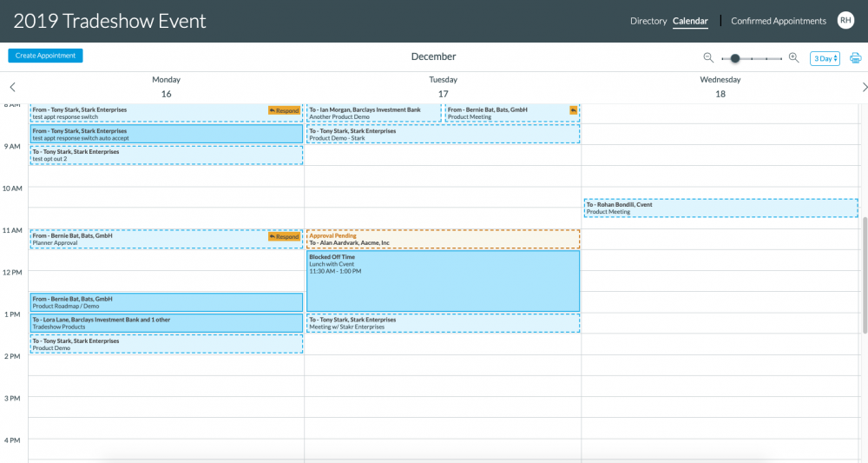Select the Calendar tab
868x463 pixels.
coord(690,21)
